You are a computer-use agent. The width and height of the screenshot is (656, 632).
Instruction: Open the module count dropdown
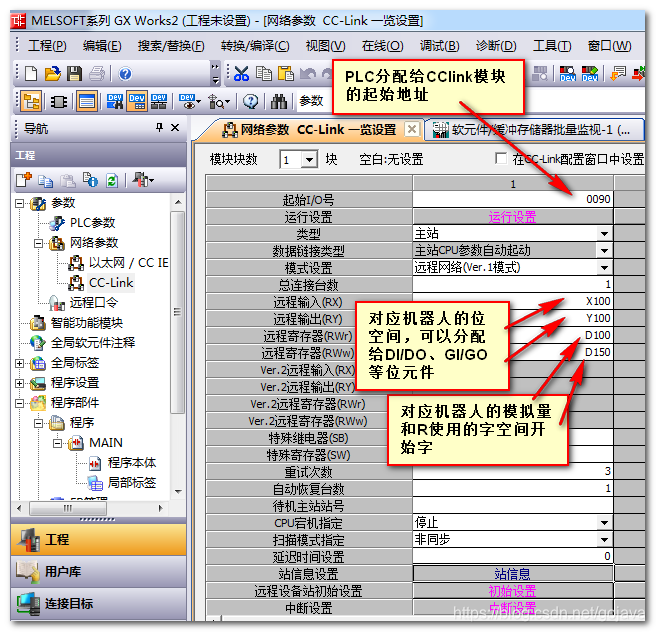click(x=310, y=159)
